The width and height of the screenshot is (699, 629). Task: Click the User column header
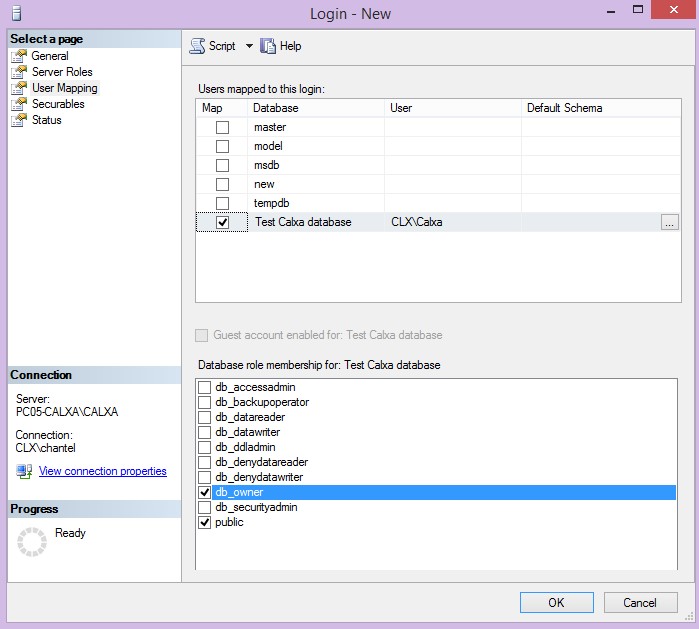pos(453,108)
